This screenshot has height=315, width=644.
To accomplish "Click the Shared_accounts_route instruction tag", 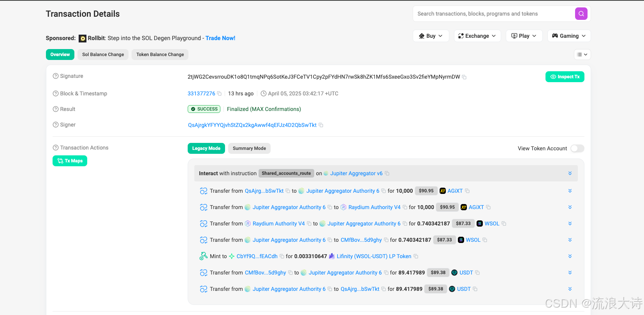I will pos(286,173).
